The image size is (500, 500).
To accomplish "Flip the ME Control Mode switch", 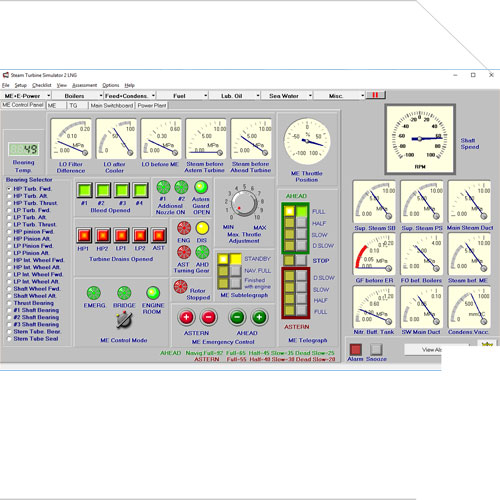I will (x=124, y=320).
